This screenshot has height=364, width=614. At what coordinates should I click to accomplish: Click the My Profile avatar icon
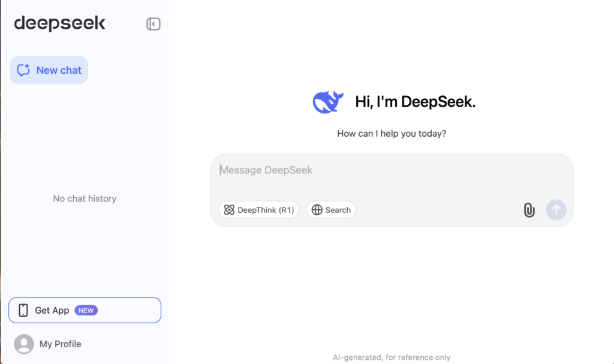tap(24, 344)
